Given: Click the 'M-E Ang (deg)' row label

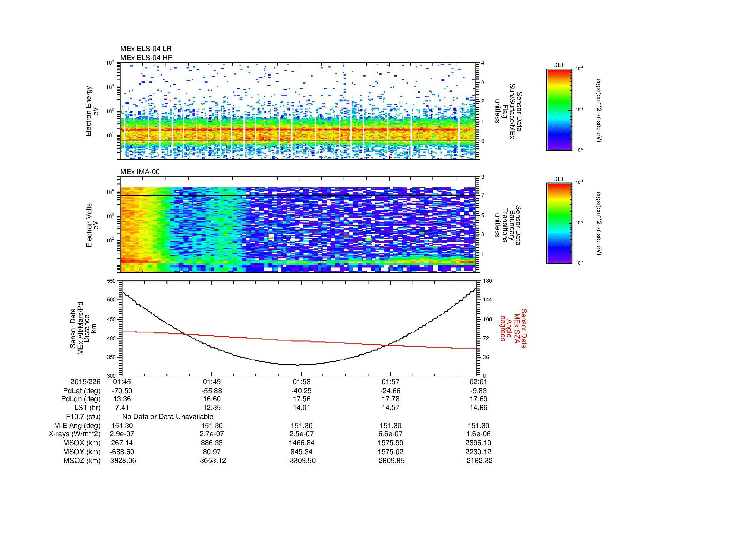Looking at the screenshot, I should [77, 426].
